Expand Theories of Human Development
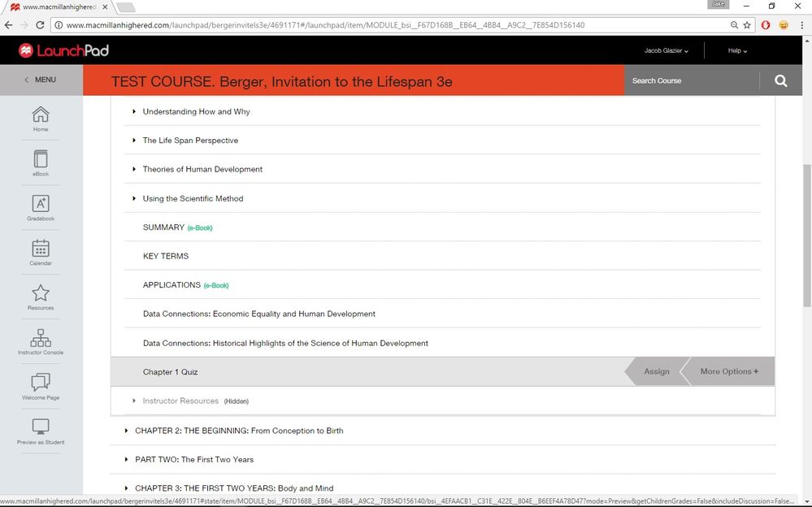 (x=202, y=169)
